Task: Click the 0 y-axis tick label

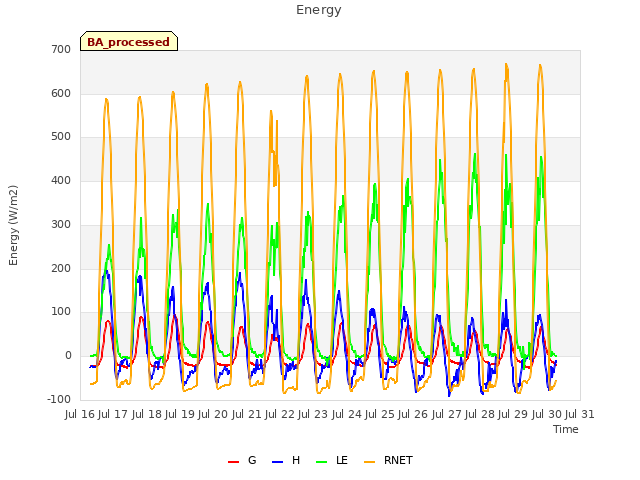Action: [x=68, y=356]
